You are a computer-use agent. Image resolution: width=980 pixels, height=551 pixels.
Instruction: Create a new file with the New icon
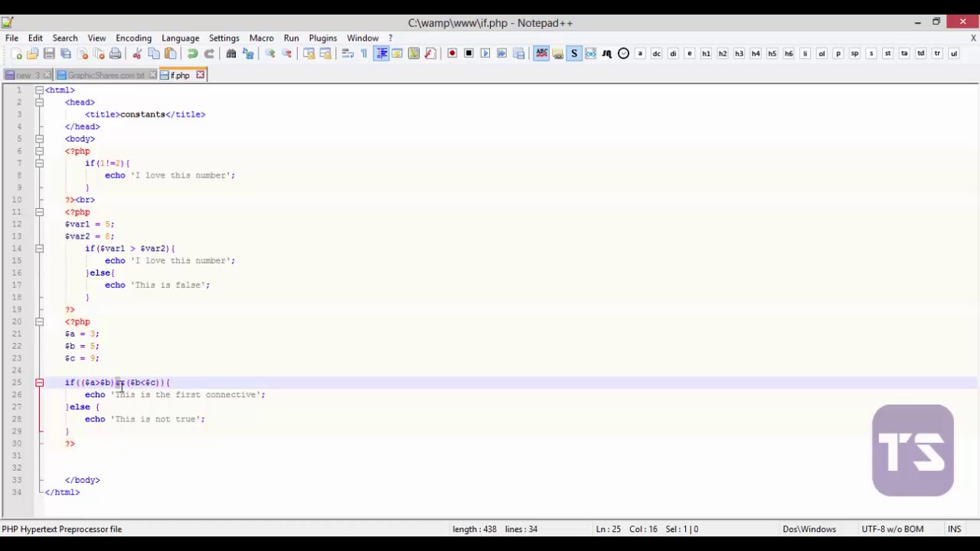16,54
